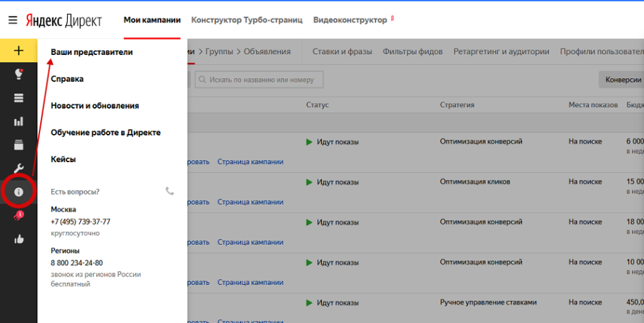Image resolution: width=644 pixels, height=323 pixels.
Task: Click the Стратегия column header
Action: pos(457,105)
